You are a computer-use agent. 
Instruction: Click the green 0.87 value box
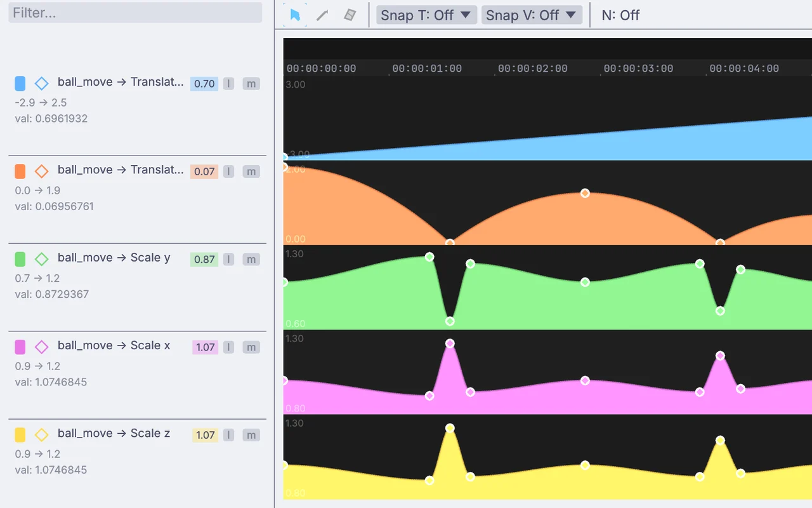(x=204, y=259)
